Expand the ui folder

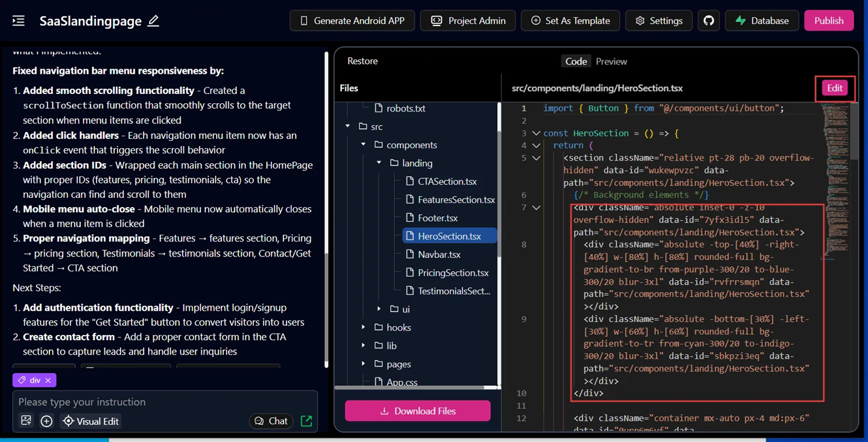click(x=379, y=309)
